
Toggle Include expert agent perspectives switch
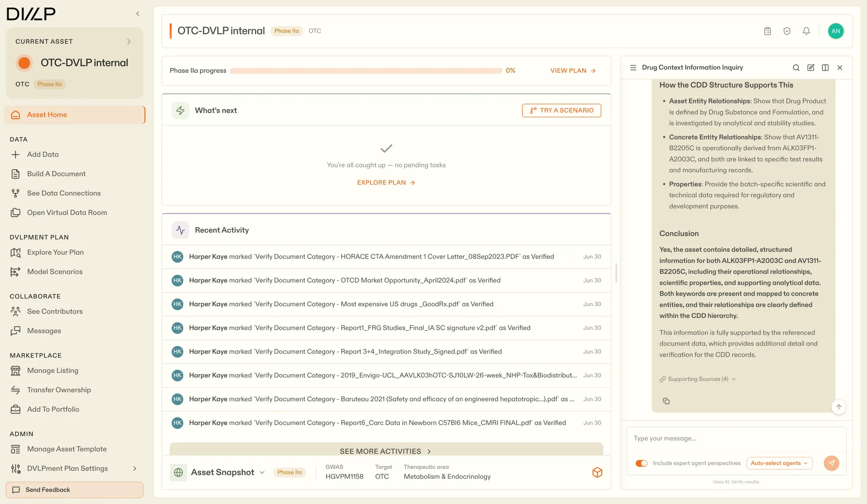pyautogui.click(x=641, y=463)
